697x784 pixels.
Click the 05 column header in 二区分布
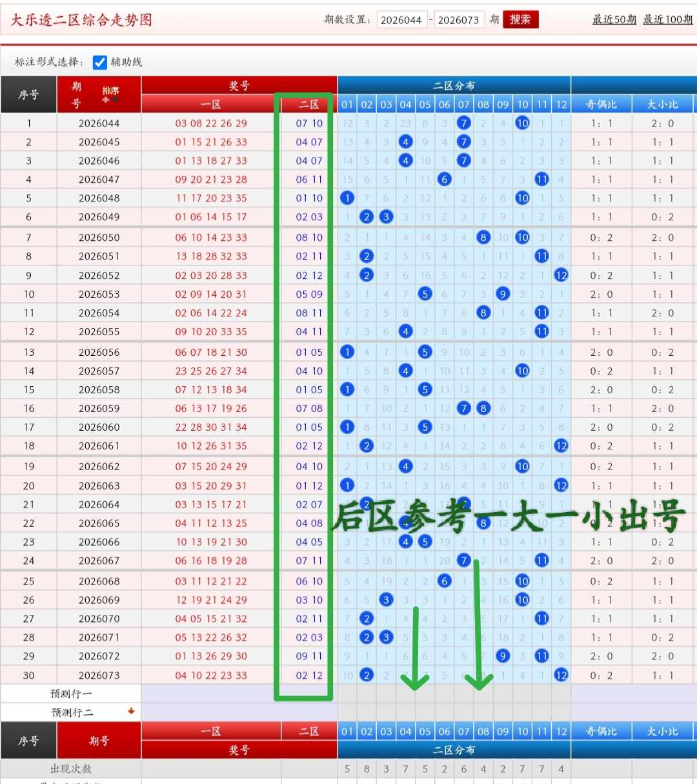point(425,104)
